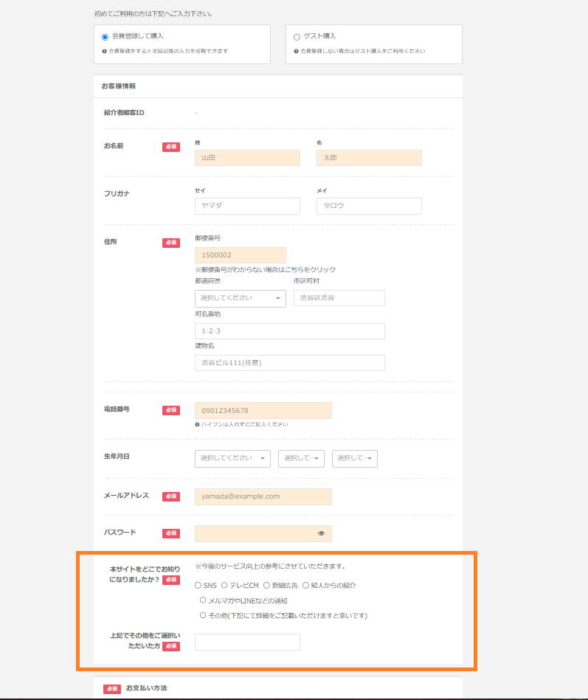Click the メールアドレス email field
Viewport: 588px width, 700px height.
(x=263, y=497)
